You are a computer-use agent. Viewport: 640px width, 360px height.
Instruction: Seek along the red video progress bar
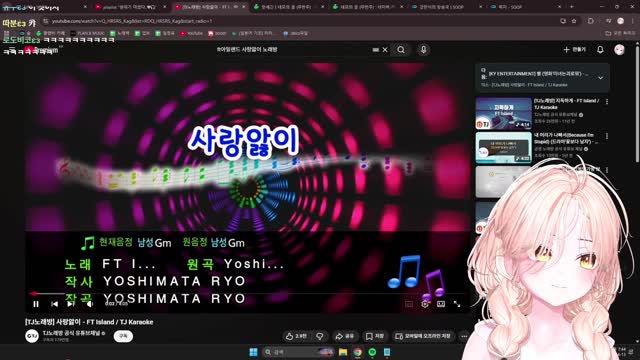(248, 293)
